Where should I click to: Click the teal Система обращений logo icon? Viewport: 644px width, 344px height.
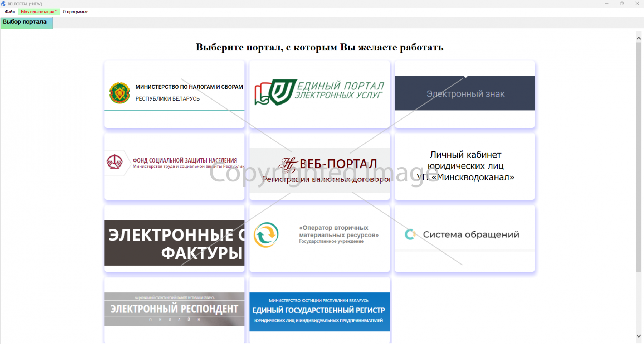click(x=410, y=234)
